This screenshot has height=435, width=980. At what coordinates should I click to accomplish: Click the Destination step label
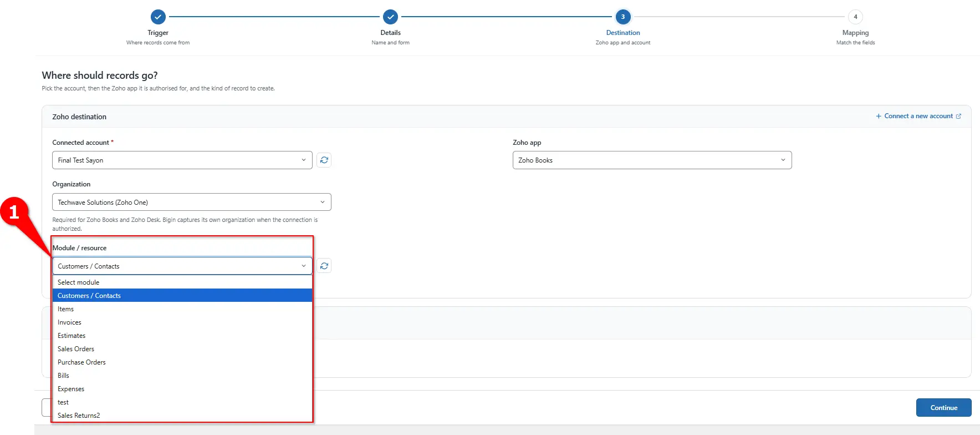[x=623, y=33]
